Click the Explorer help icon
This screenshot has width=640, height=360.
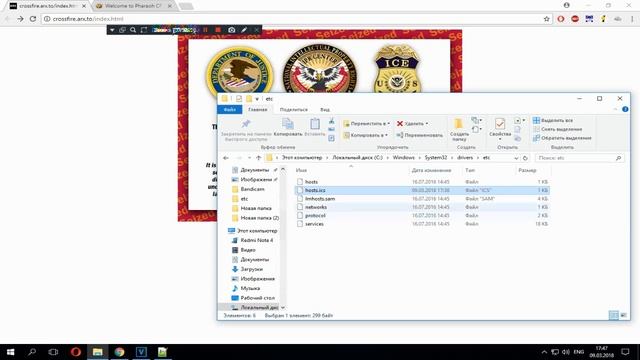tap(625, 109)
